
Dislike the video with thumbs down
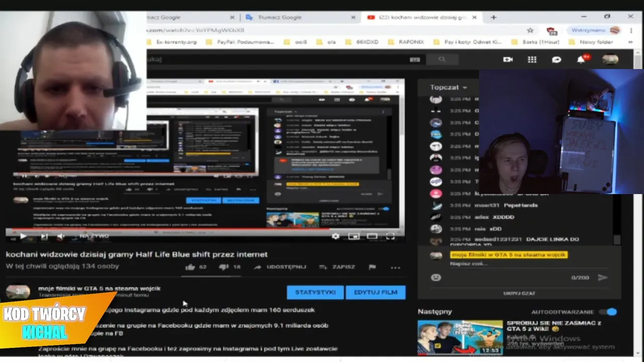point(224,267)
